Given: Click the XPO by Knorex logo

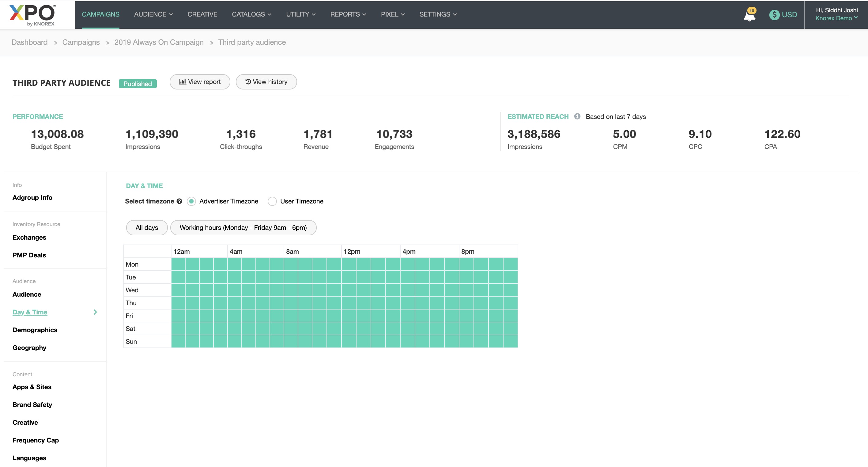Looking at the screenshot, I should coord(33,15).
